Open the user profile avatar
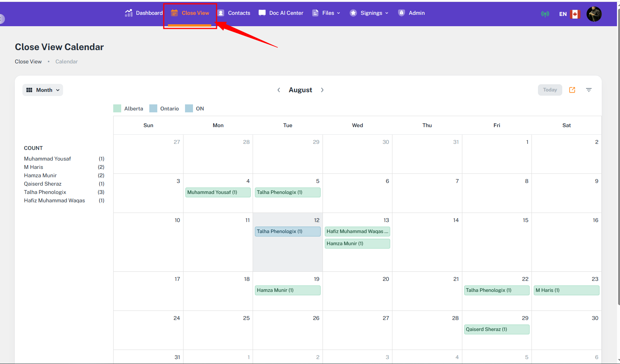This screenshot has height=364, width=620. click(594, 14)
